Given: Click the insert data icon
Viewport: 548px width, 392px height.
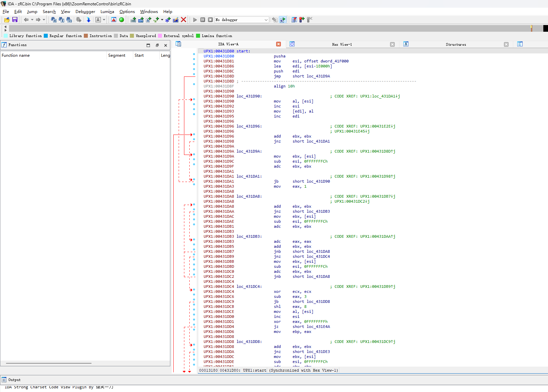Looking at the screenshot, I should [x=141, y=20].
